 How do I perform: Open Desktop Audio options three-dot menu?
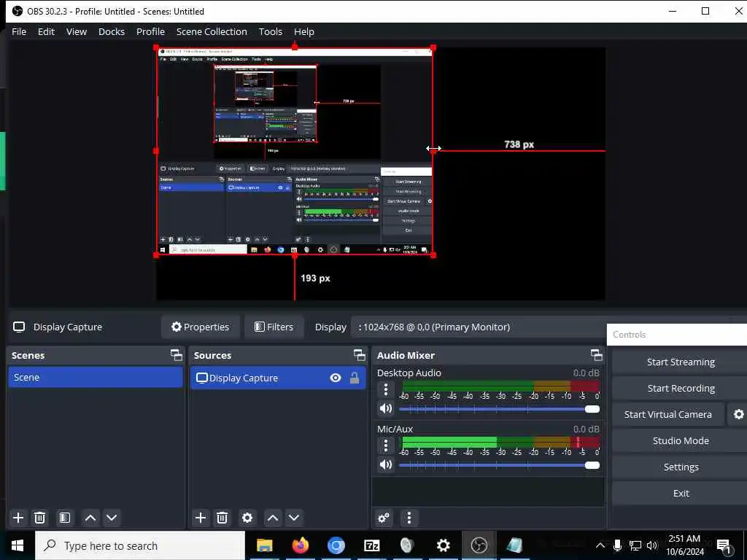pyautogui.click(x=386, y=390)
